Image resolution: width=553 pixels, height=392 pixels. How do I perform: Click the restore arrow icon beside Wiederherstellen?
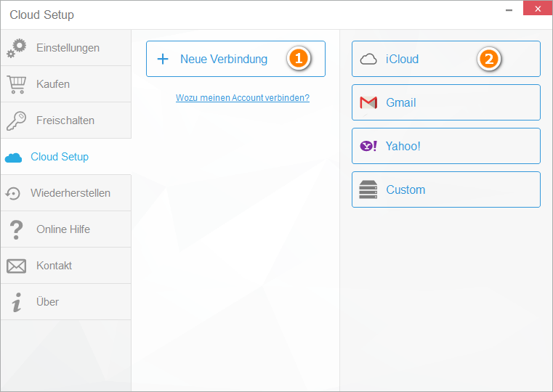[x=12, y=193]
